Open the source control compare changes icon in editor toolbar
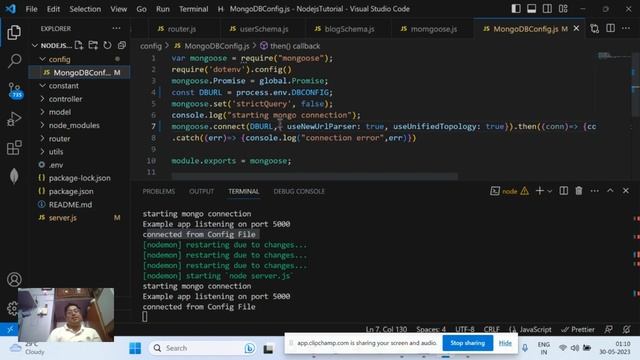This screenshot has height=360, width=640. pos(595,29)
